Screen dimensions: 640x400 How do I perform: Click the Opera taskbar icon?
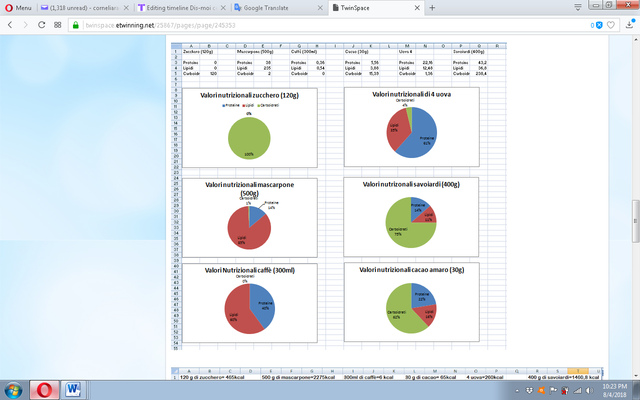click(x=44, y=390)
